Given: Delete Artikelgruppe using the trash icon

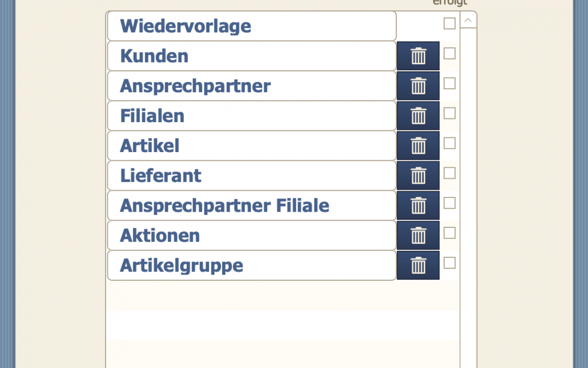Looking at the screenshot, I should click(418, 266).
